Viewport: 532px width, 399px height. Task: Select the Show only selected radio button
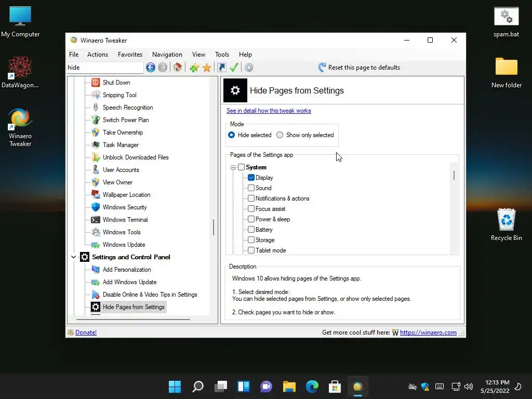(280, 135)
